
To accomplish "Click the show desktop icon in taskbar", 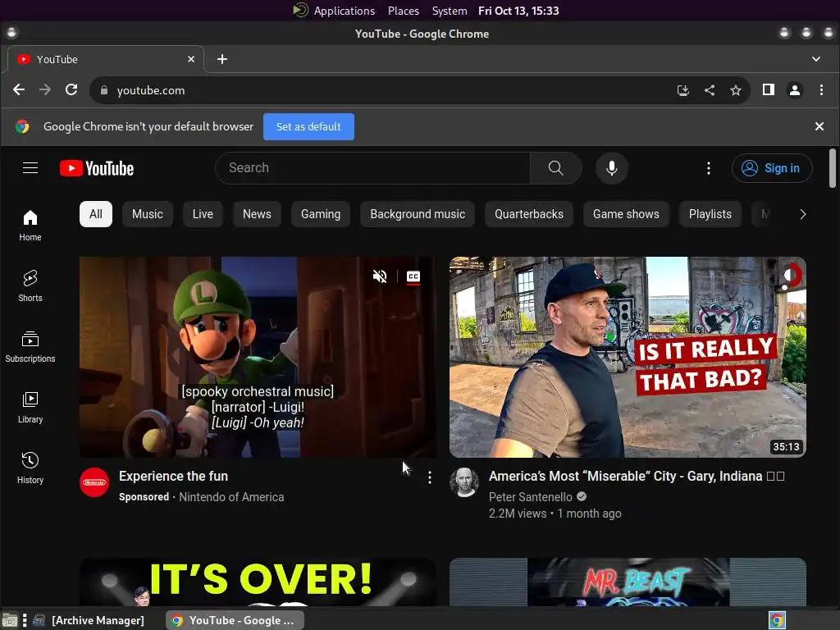I will (10, 621).
